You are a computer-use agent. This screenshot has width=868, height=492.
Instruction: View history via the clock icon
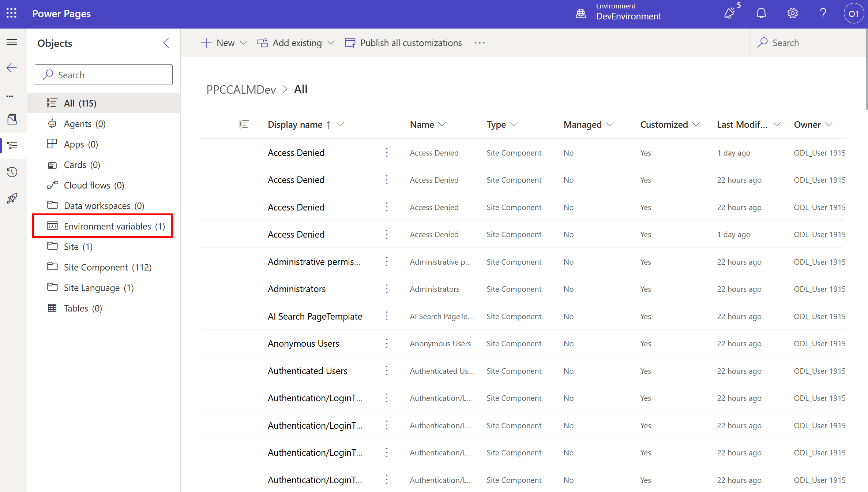(12, 172)
